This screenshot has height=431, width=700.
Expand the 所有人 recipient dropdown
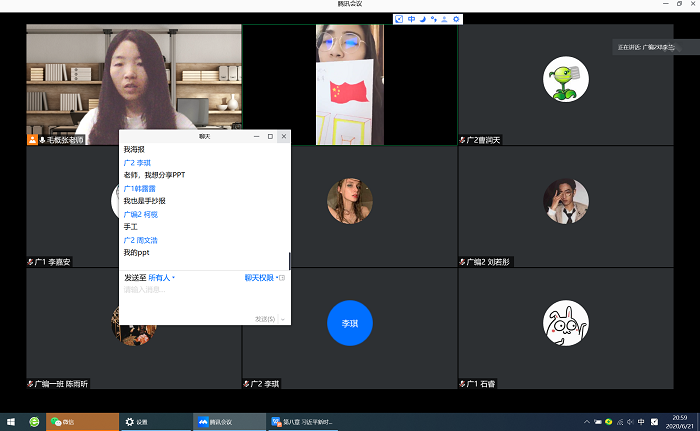click(x=161, y=277)
